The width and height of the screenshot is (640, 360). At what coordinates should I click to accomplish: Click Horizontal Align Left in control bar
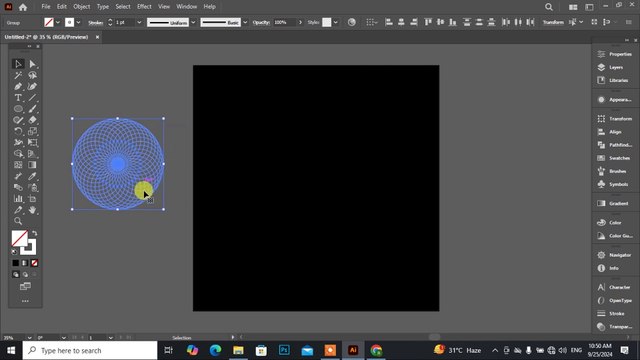(x=389, y=22)
